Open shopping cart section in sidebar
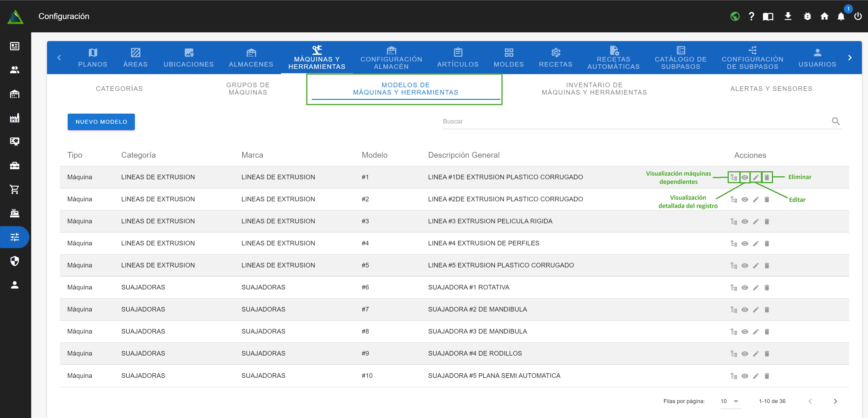The height and width of the screenshot is (418, 868). click(x=14, y=189)
